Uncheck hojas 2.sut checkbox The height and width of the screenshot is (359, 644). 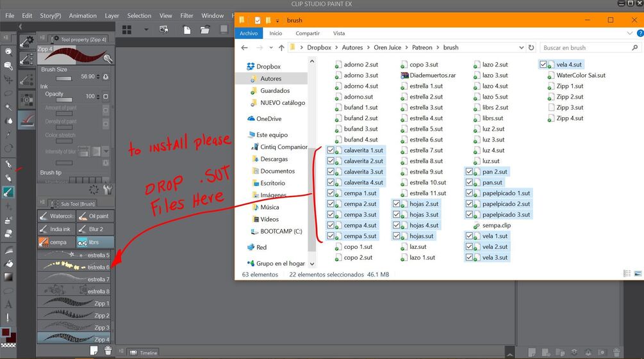397,203
